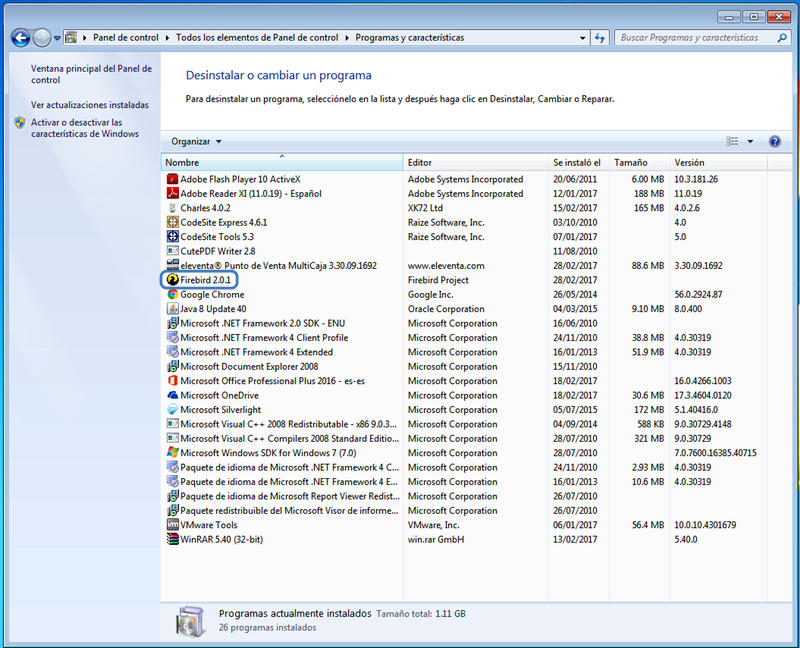Image resolution: width=800 pixels, height=648 pixels.
Task: Select Microsoft Visual C++ Compilers 2008 row
Action: [x=464, y=438]
